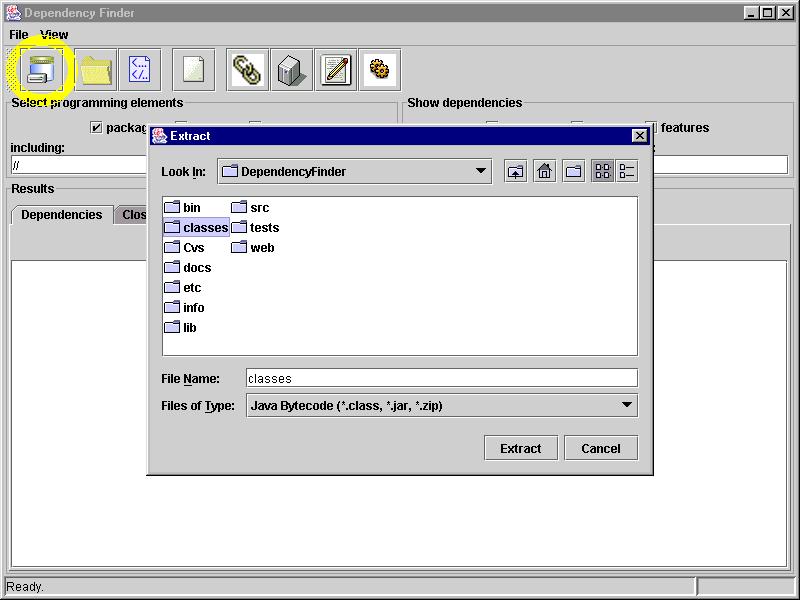Go up one folder level in Extract dialog
Viewport: 800px width, 600px height.
pos(516,171)
